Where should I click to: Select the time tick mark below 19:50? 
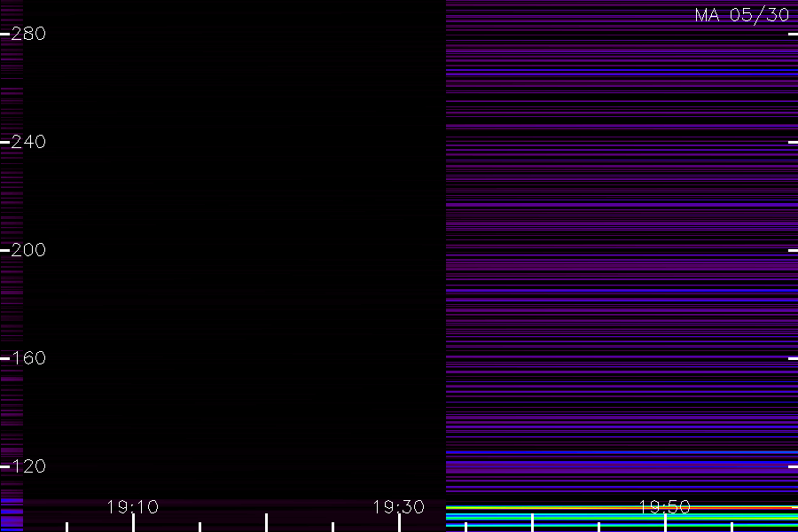pos(665,523)
